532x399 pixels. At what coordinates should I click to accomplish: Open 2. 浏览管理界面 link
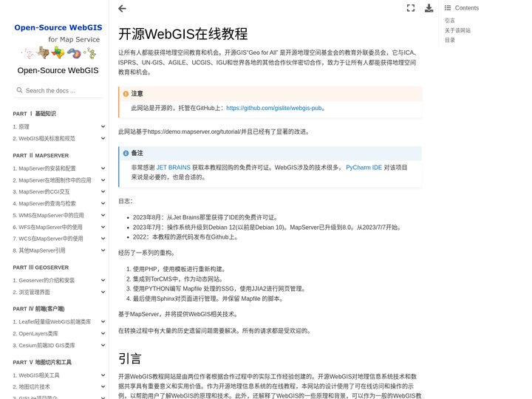pos(32,292)
